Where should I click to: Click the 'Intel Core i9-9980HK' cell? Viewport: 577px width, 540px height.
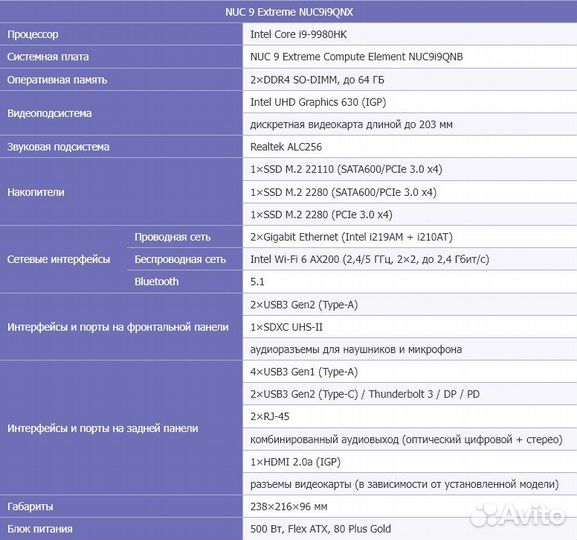[x=410, y=34]
